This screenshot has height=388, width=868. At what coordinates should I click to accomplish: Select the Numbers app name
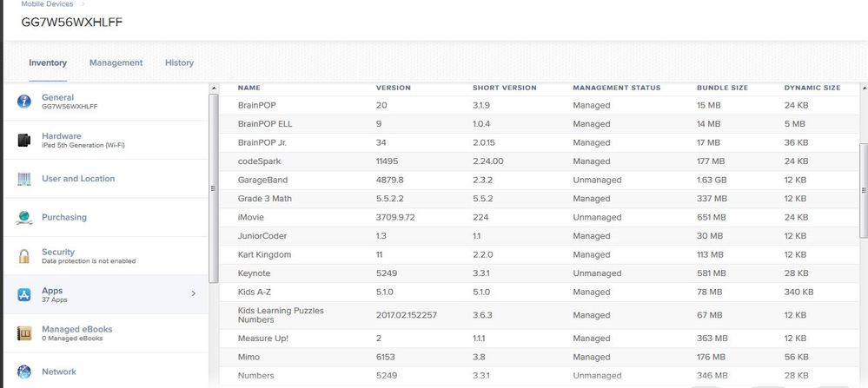[x=255, y=375]
